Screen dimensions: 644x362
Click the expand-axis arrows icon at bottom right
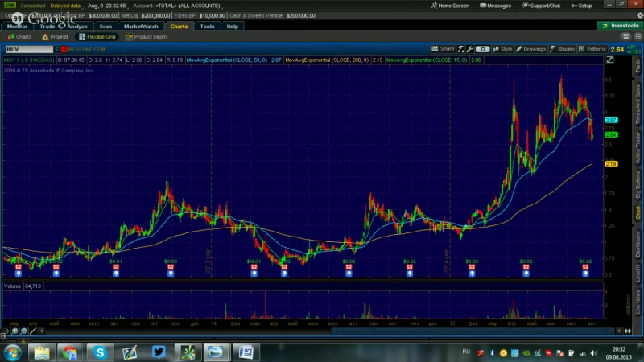[x=628, y=331]
